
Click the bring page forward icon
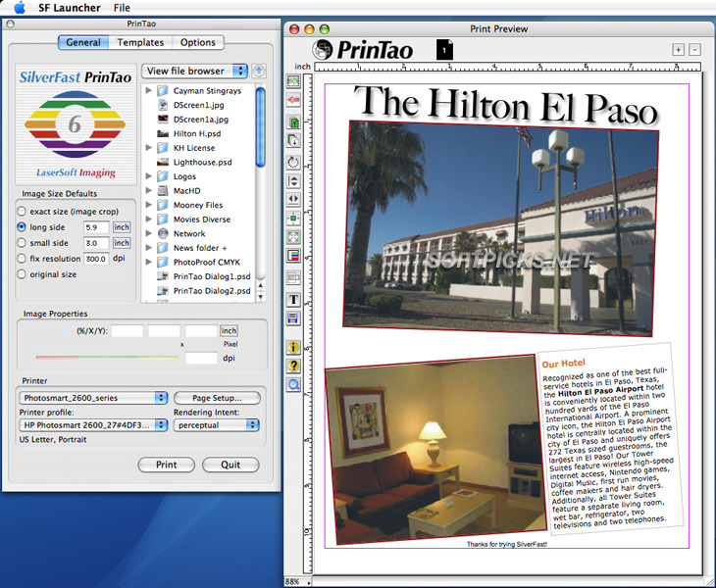pos(293,122)
